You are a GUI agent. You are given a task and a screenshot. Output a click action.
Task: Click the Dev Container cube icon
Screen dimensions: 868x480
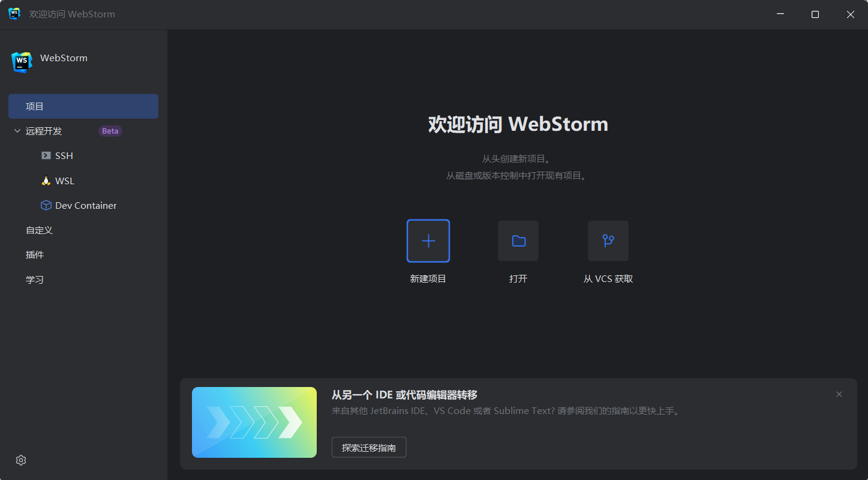coord(46,205)
